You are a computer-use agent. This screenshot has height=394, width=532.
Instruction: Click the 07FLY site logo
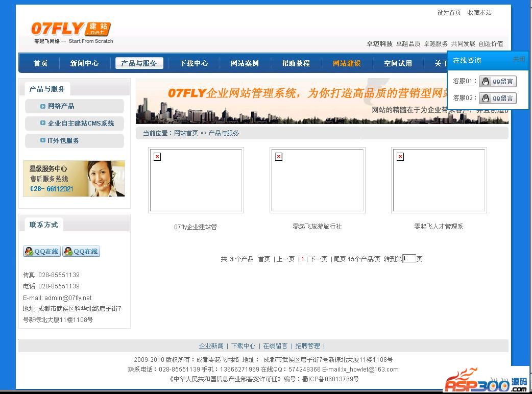[x=72, y=33]
